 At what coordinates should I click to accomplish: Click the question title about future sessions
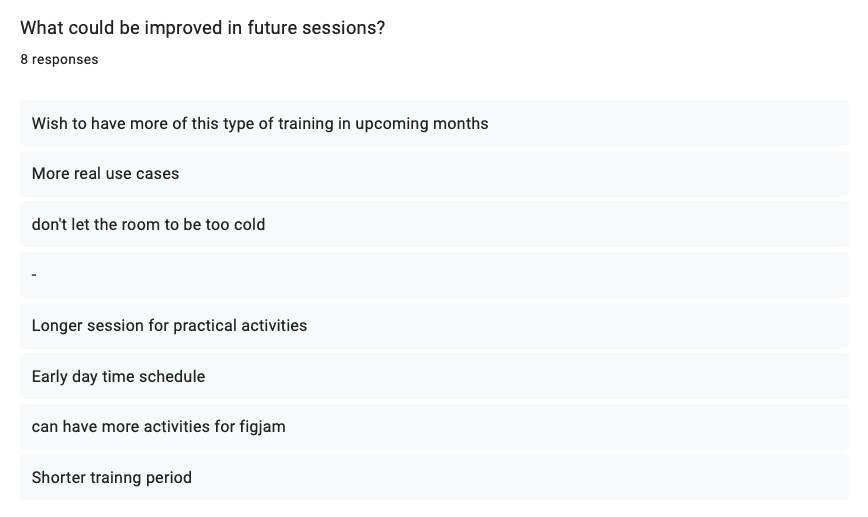pyautogui.click(x=203, y=28)
